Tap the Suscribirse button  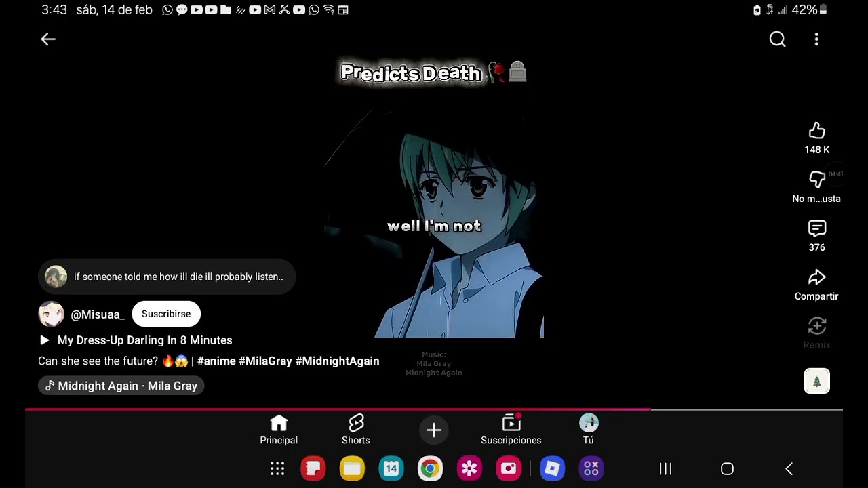point(166,314)
